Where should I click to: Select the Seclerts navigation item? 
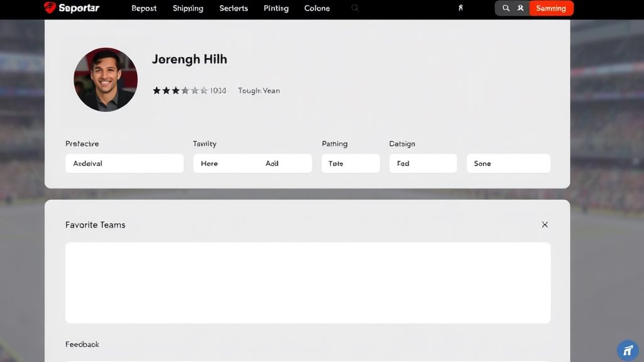(233, 8)
